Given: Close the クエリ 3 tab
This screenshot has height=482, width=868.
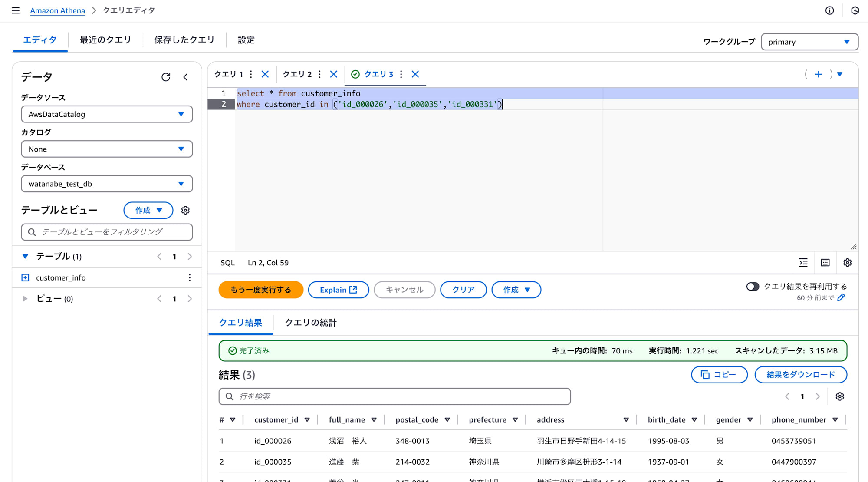Looking at the screenshot, I should click(x=415, y=74).
